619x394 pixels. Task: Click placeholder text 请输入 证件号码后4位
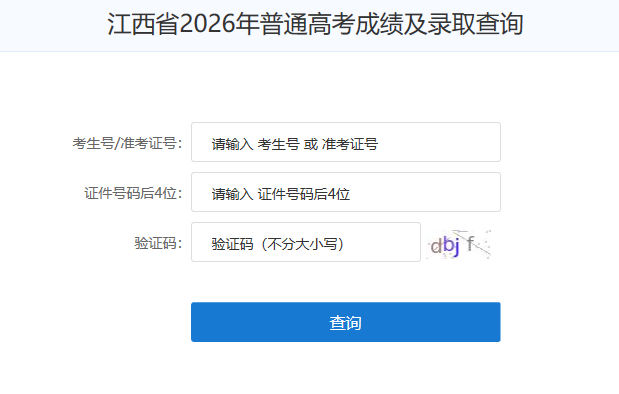pos(281,194)
